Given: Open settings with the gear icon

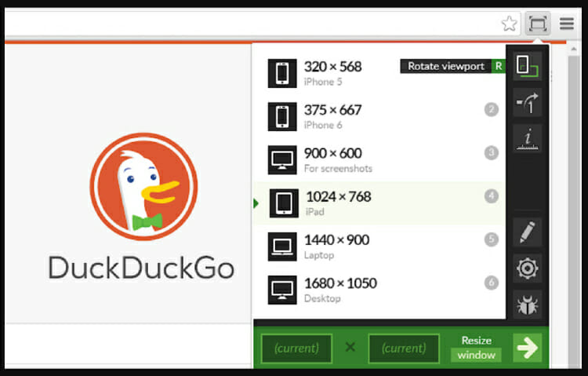Looking at the screenshot, I should coord(528,268).
